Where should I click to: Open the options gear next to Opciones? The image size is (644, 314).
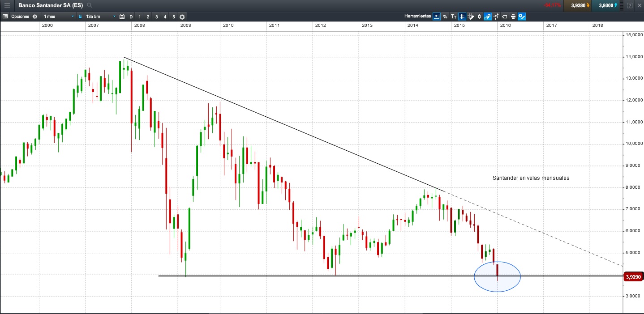point(34,17)
